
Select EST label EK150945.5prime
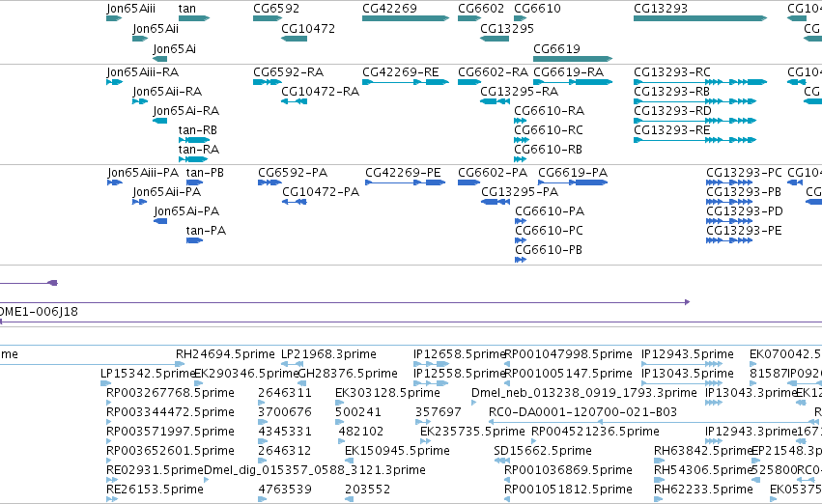point(397,451)
